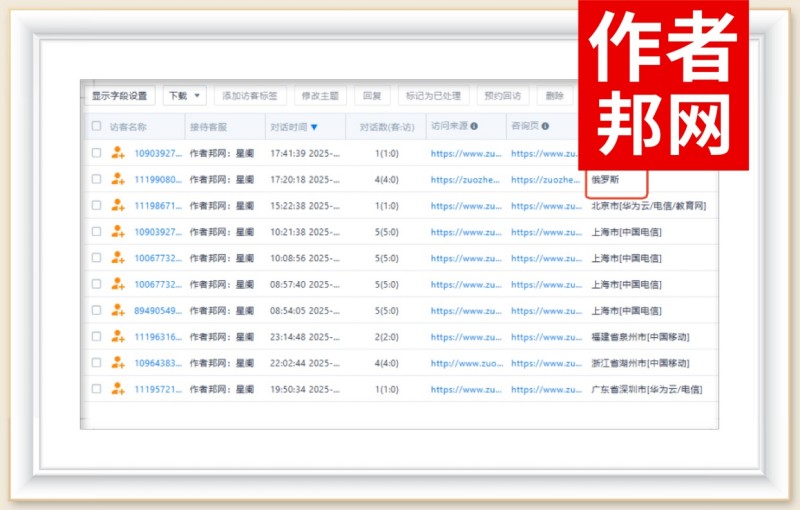Click the sort arrow on 对话时间 column
Viewport: 800px width, 510px height.
[x=314, y=128]
